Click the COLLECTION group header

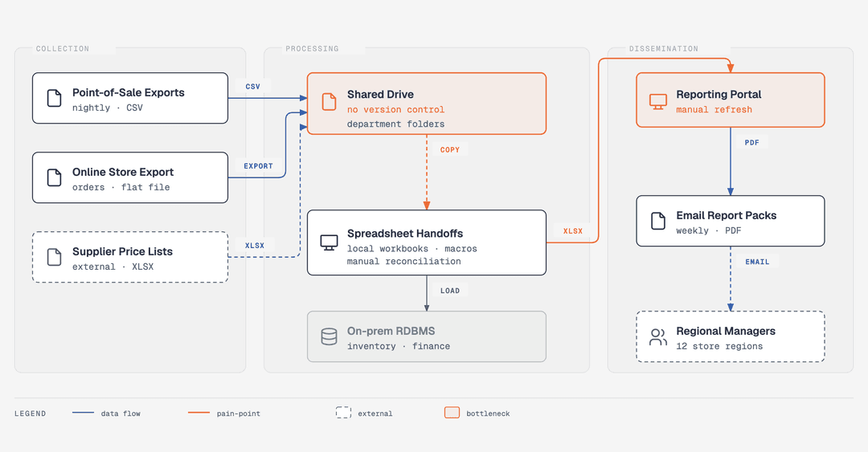(63, 49)
